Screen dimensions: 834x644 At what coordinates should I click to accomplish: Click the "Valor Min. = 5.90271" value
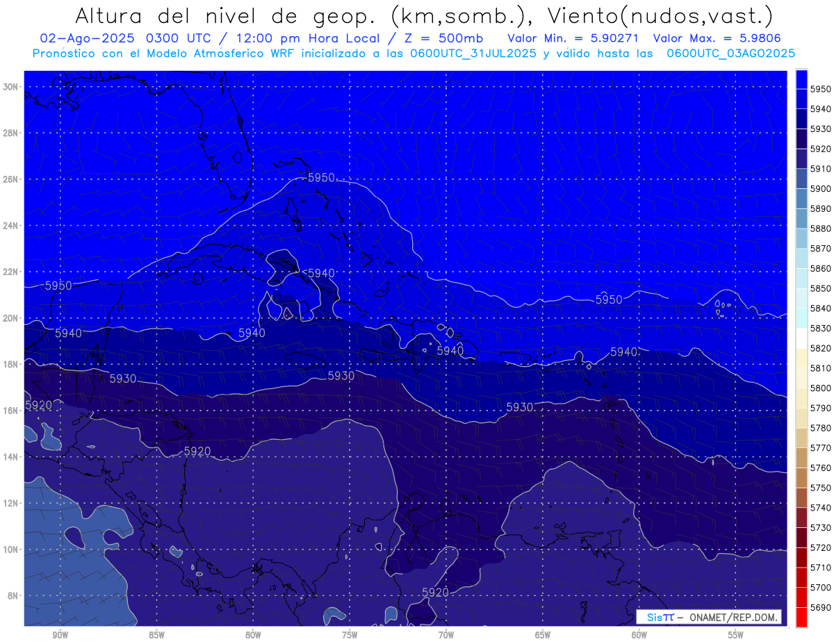point(573,38)
